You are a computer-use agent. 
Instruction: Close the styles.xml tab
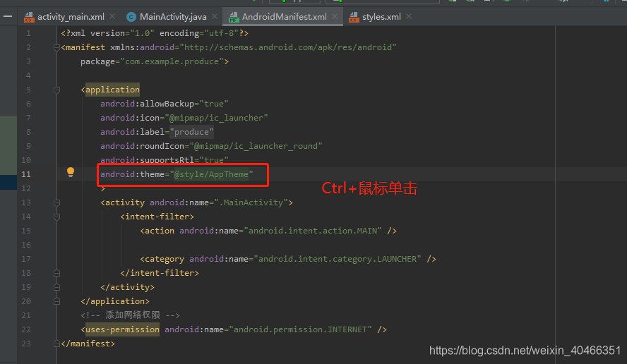[409, 17]
